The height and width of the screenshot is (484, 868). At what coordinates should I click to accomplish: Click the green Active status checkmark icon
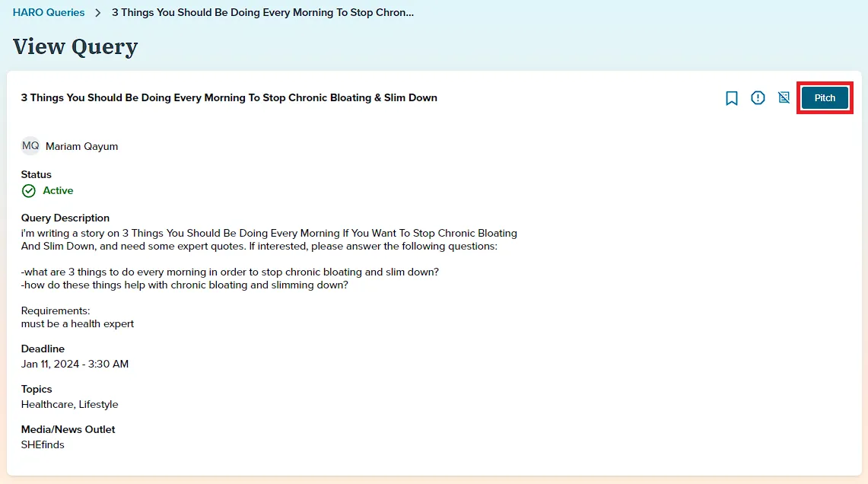(28, 191)
